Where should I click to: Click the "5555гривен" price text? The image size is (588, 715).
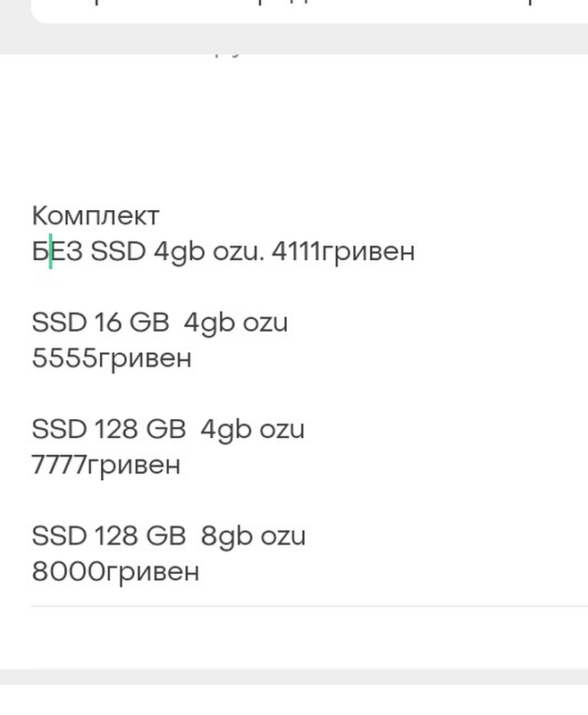[x=112, y=358]
